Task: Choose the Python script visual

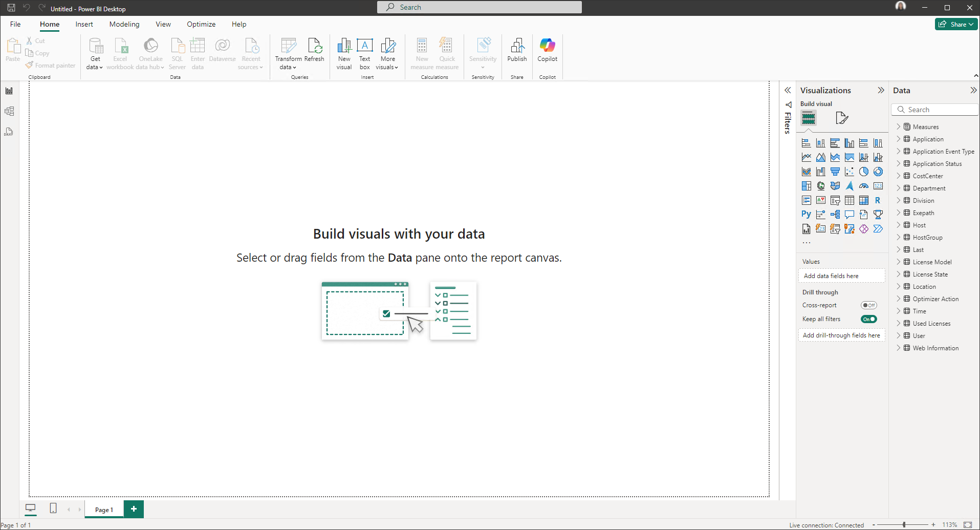Action: 807,214
